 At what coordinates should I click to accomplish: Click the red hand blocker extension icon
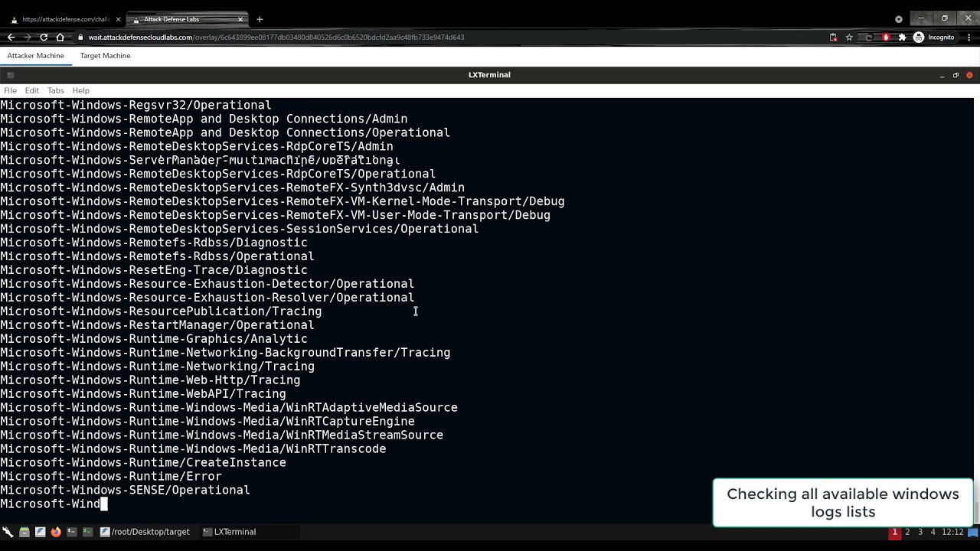coord(886,37)
